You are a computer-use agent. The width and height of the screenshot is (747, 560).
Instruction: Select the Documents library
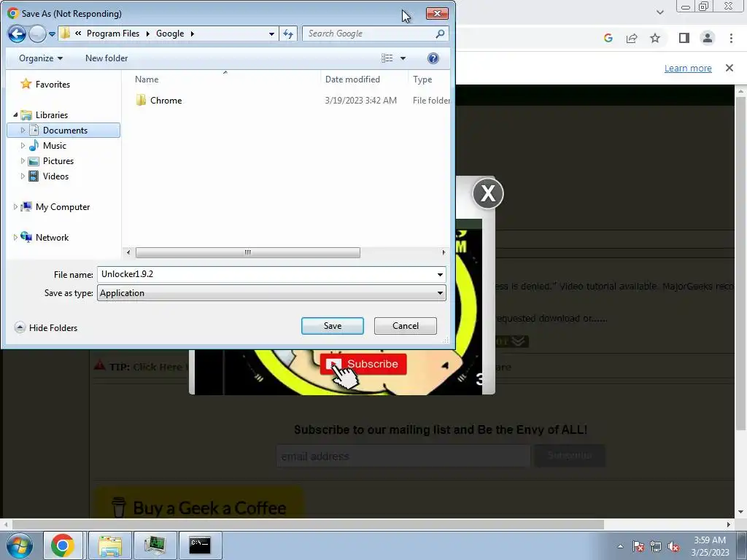[65, 130]
